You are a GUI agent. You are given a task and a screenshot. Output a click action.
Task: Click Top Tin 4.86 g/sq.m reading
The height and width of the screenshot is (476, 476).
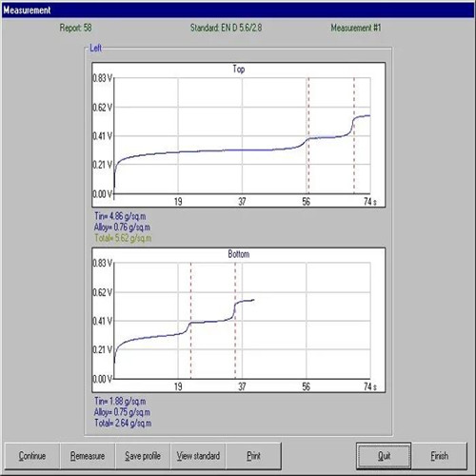[120, 216]
